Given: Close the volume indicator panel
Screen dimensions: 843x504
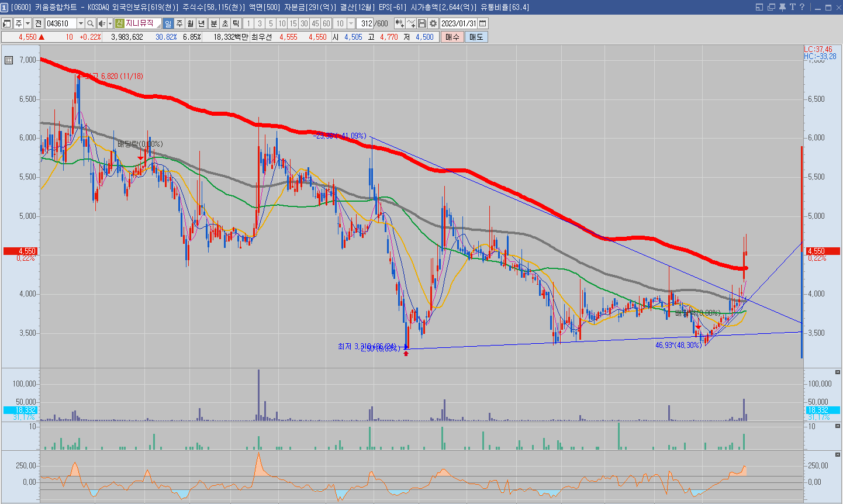Looking at the screenshot, I should coord(838,372).
